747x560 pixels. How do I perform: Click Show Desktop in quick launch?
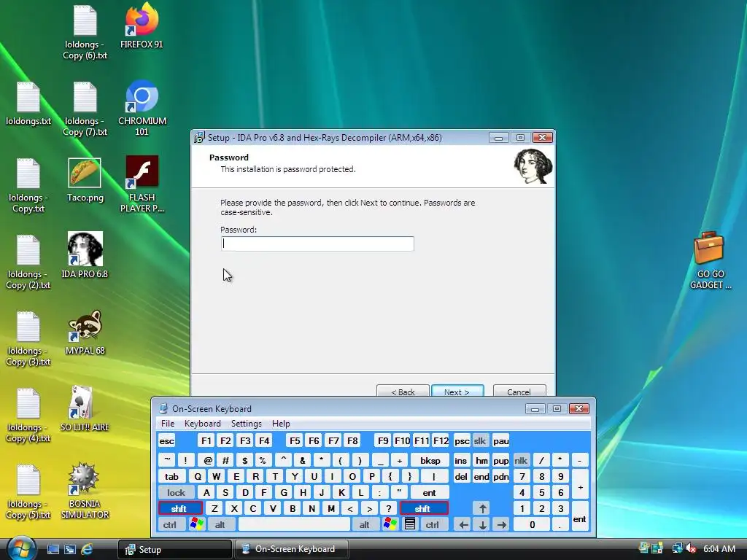(53, 550)
